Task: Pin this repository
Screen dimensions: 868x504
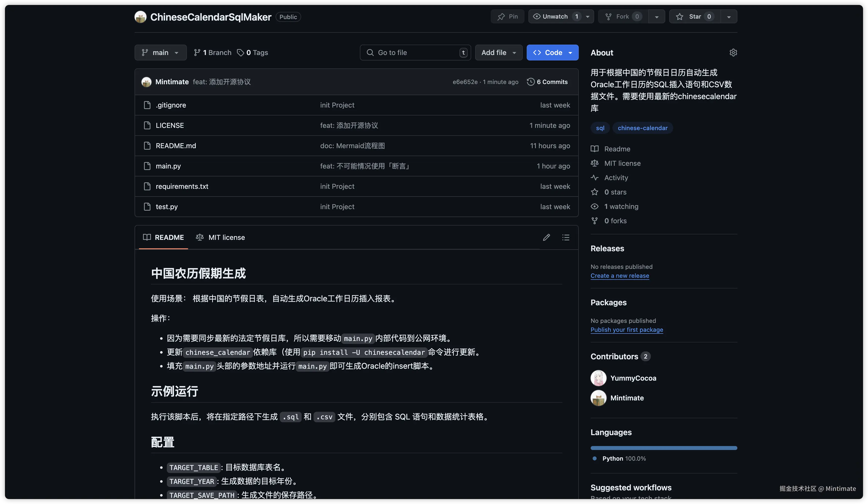Action: 507,16
